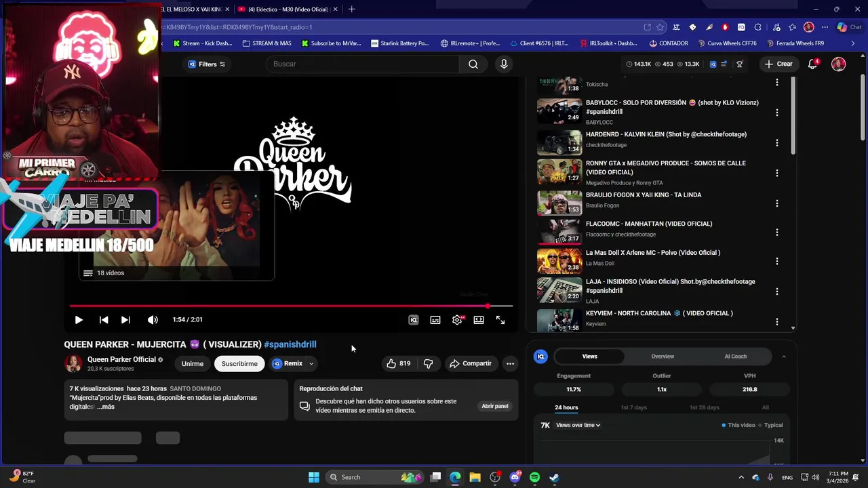Open the Starlink Battery bookmark
Image resolution: width=868 pixels, height=488 pixels.
pos(400,43)
